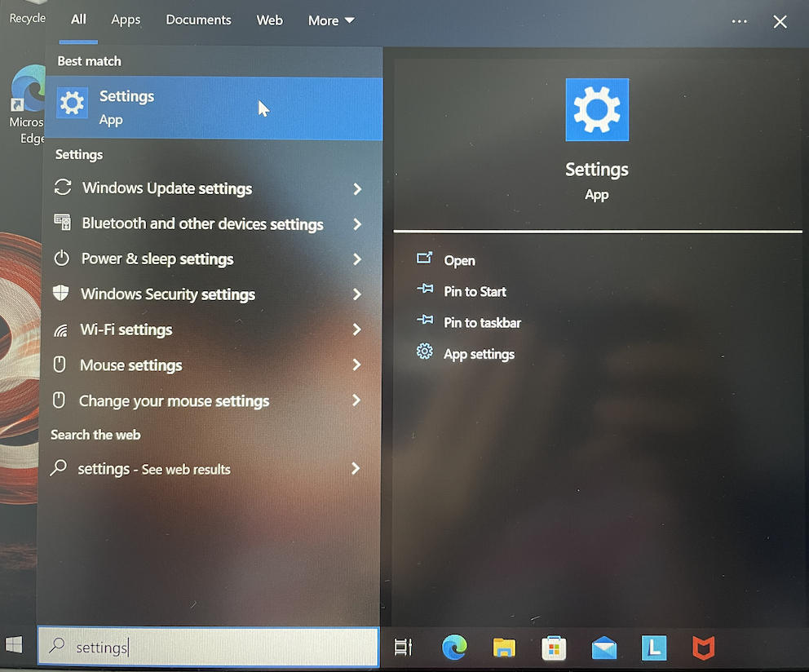This screenshot has width=809, height=672.
Task: Expand Mouse settings chevron
Action: tap(356, 365)
